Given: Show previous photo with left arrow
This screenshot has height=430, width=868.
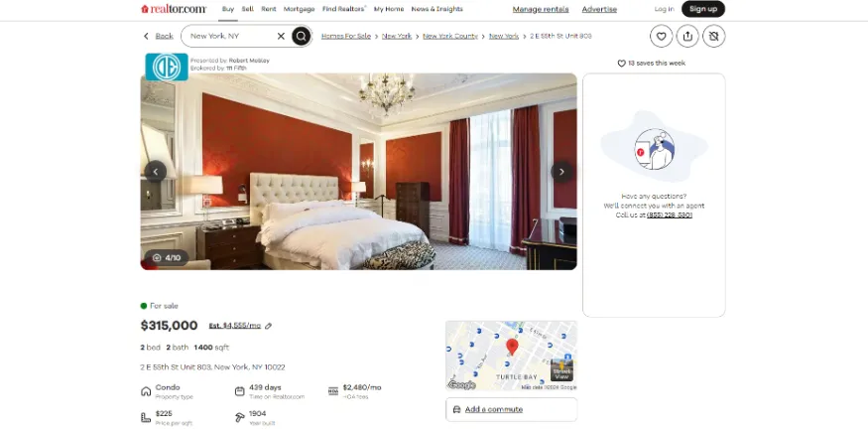Looking at the screenshot, I should (x=156, y=172).
